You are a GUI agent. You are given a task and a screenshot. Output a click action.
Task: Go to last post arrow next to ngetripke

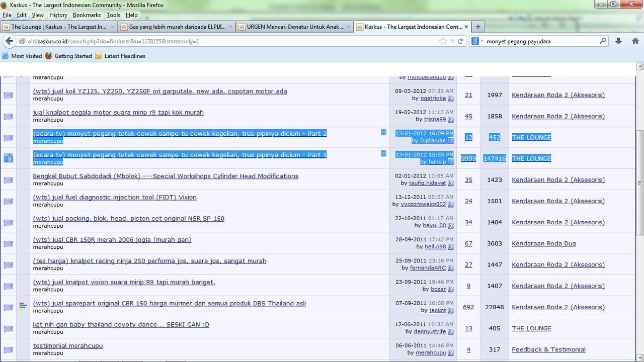tap(451, 99)
